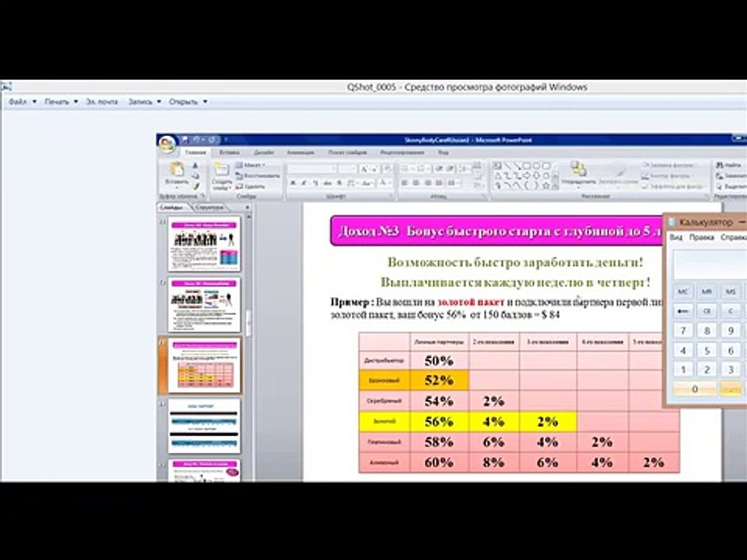Open the font size combo box
This screenshot has height=560, width=747.
[x=347, y=169]
